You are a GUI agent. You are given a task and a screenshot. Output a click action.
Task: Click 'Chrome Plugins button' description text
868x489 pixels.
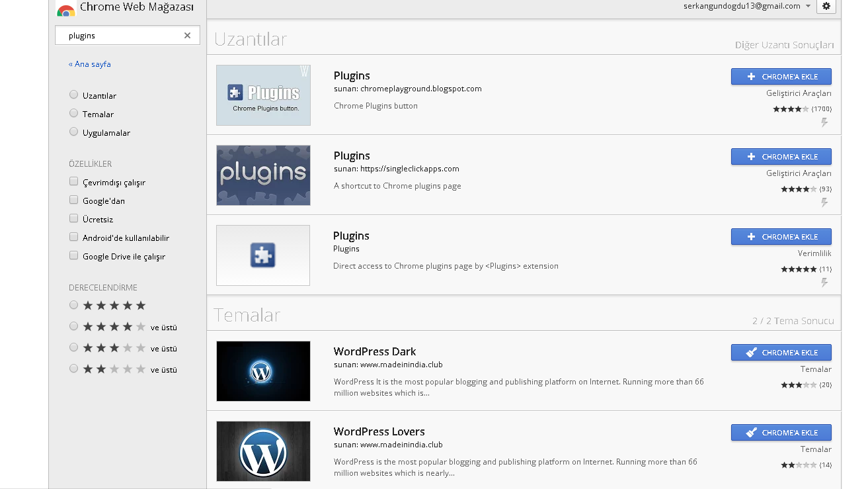pyautogui.click(x=375, y=106)
